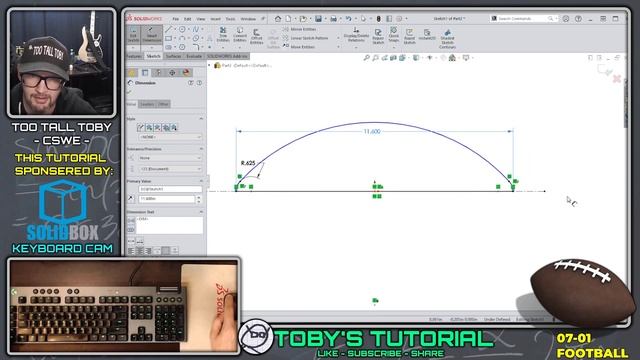Click the Print icon

(333, 19)
